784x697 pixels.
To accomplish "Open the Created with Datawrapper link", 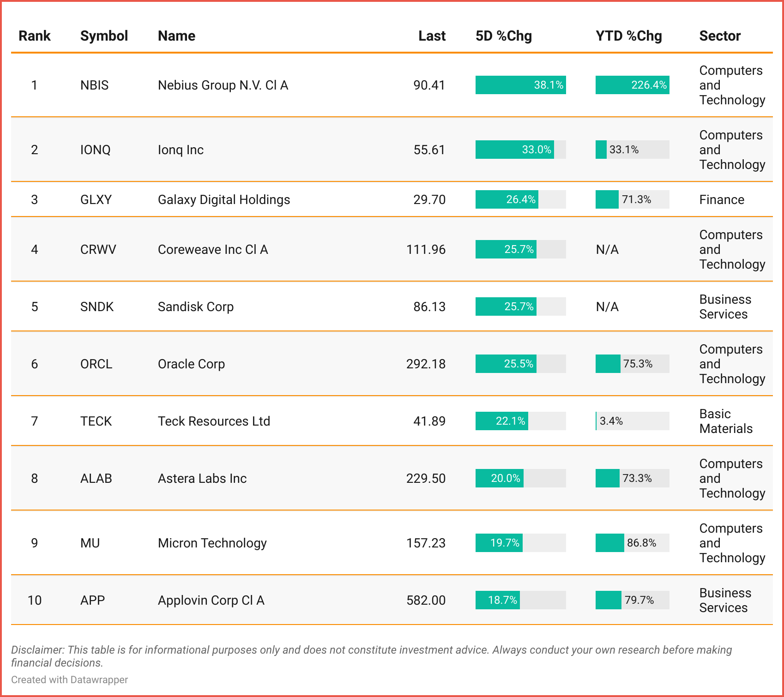I will pyautogui.click(x=69, y=679).
